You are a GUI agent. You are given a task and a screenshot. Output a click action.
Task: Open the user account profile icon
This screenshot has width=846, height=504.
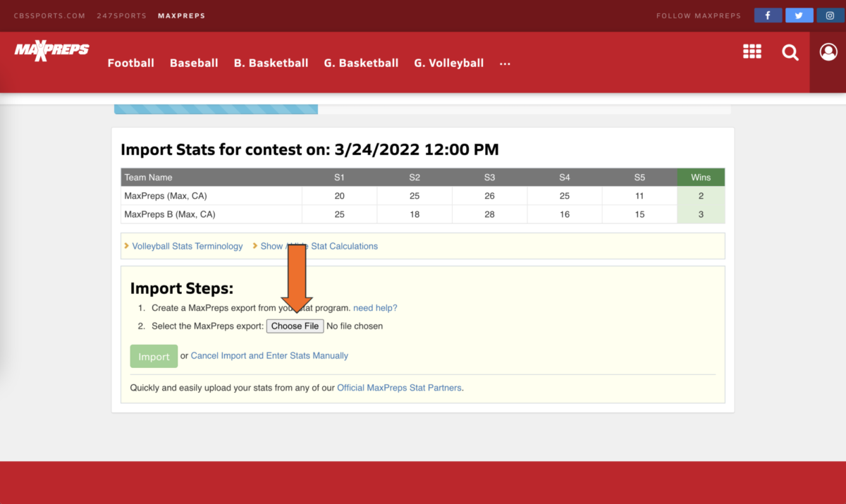828,51
